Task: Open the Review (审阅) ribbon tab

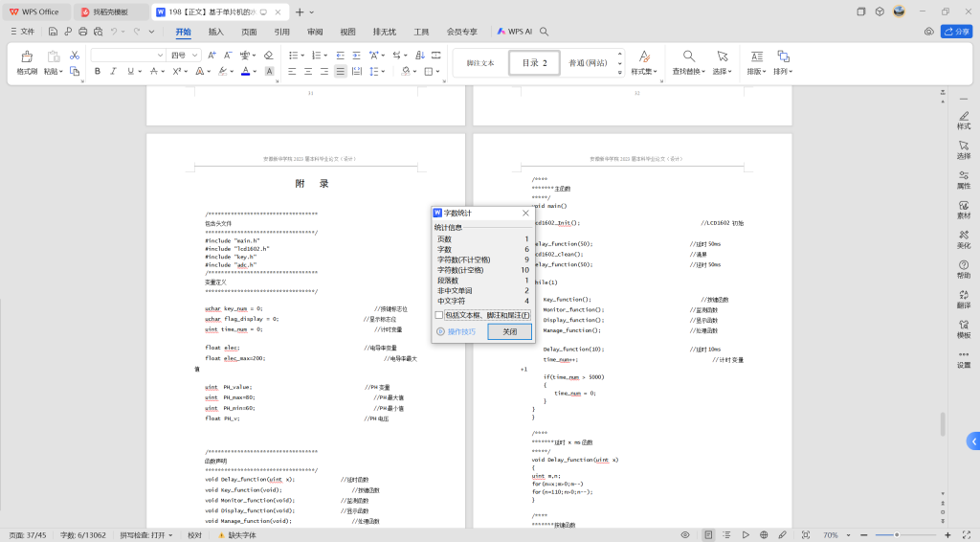Action: pos(315,32)
